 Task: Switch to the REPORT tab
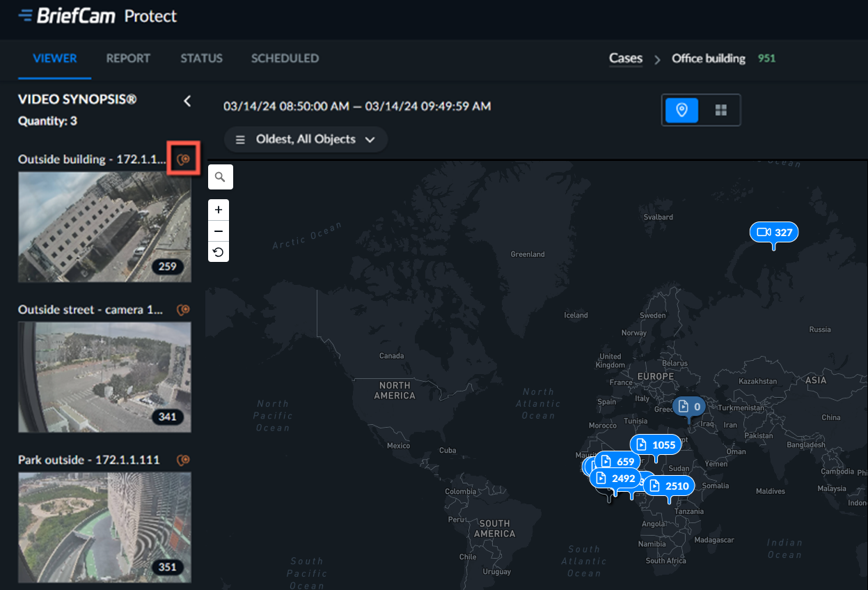click(x=128, y=59)
